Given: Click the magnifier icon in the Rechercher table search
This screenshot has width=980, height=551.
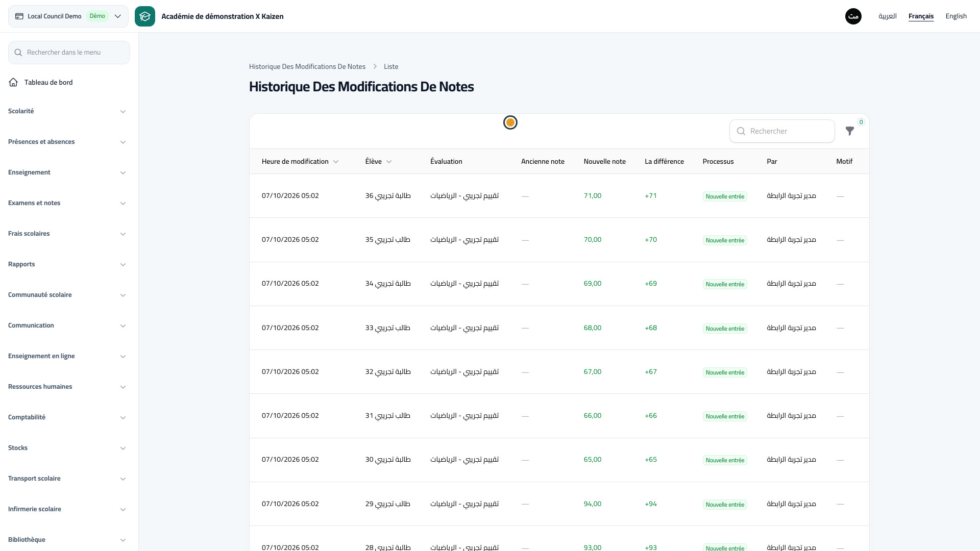Looking at the screenshot, I should pyautogui.click(x=741, y=131).
